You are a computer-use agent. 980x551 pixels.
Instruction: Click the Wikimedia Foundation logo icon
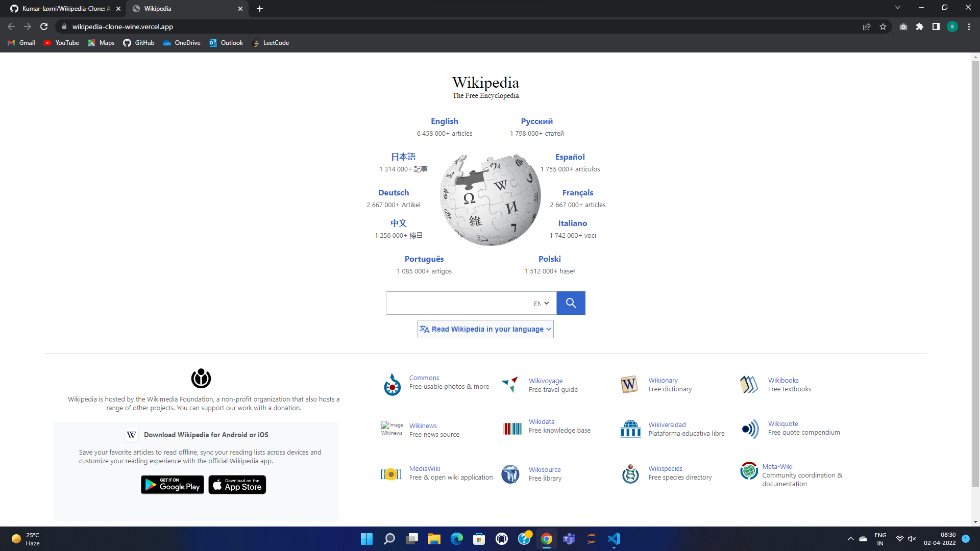[201, 379]
